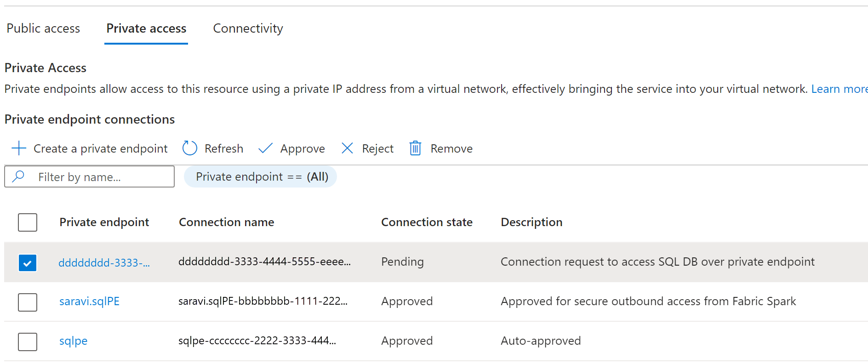Click the magnifier icon in filter box
868x364 pixels.
(x=18, y=176)
